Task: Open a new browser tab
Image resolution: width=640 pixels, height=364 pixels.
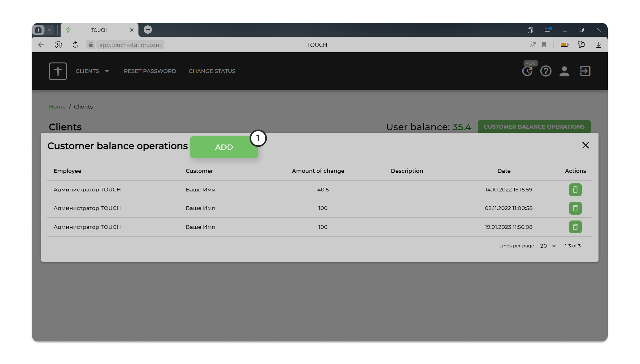Action: [x=148, y=30]
